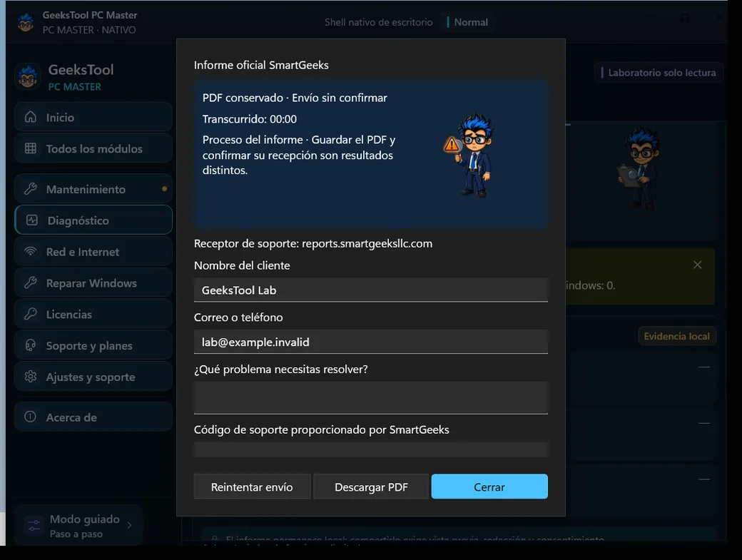Click the Soporte y planes headset icon
This screenshot has height=560, width=742.
30,345
